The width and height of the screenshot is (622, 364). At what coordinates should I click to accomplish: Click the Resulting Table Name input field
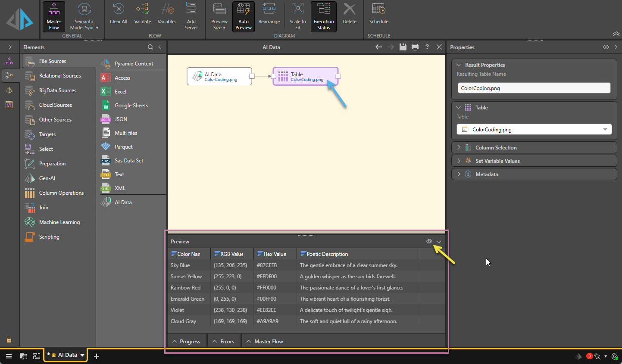pyautogui.click(x=534, y=88)
